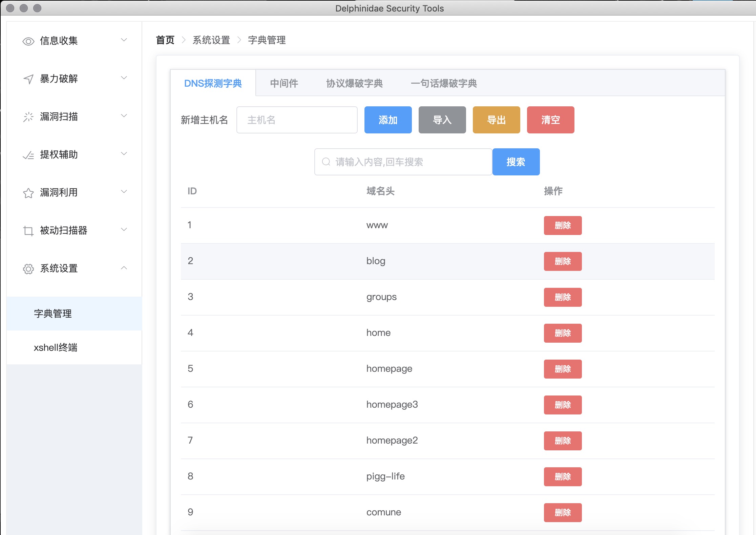
Task: Click the gear icon beside 系统设置
Action: (x=28, y=269)
